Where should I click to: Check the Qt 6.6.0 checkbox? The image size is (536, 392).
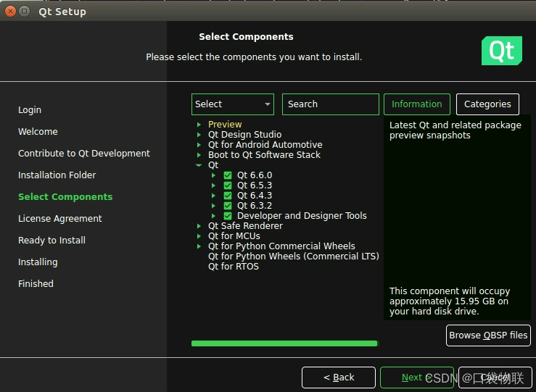pyautogui.click(x=228, y=175)
